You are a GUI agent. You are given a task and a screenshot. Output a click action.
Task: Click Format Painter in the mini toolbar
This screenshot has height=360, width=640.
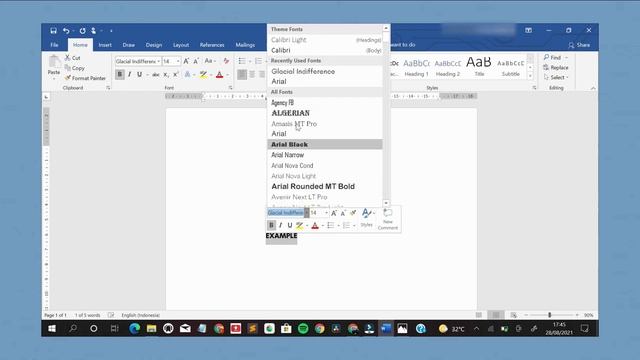click(353, 213)
